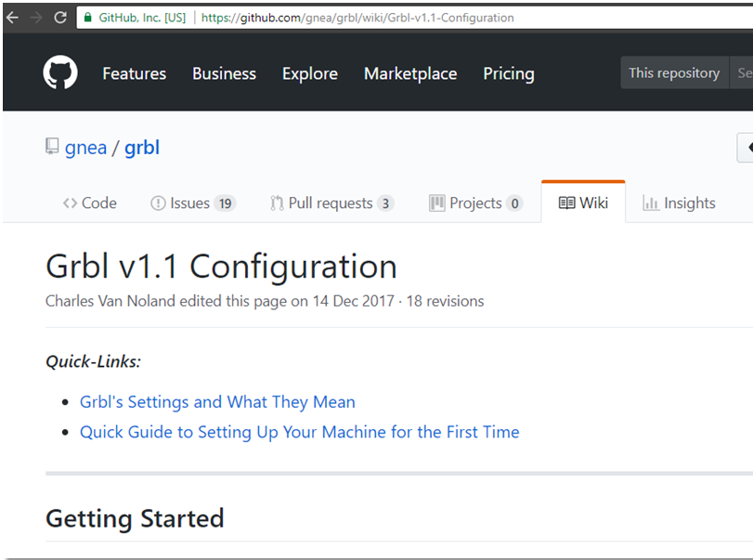This screenshot has height=560, width=753.
Task: Click the Quick-Links: heading text
Action: 93,361
